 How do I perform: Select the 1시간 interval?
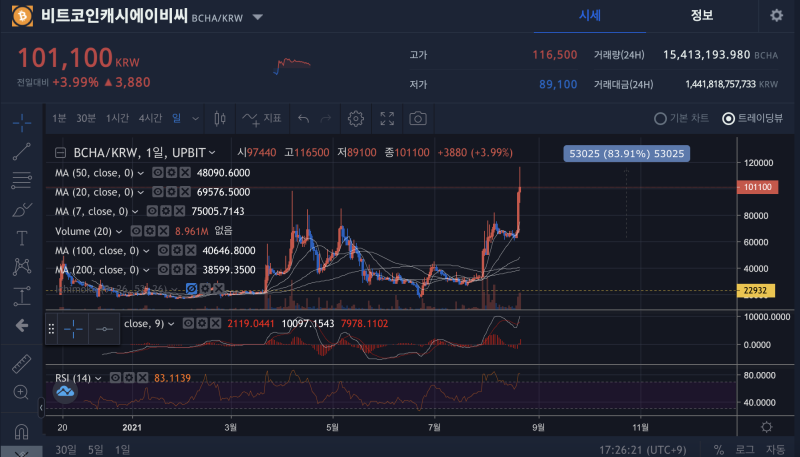click(117, 118)
